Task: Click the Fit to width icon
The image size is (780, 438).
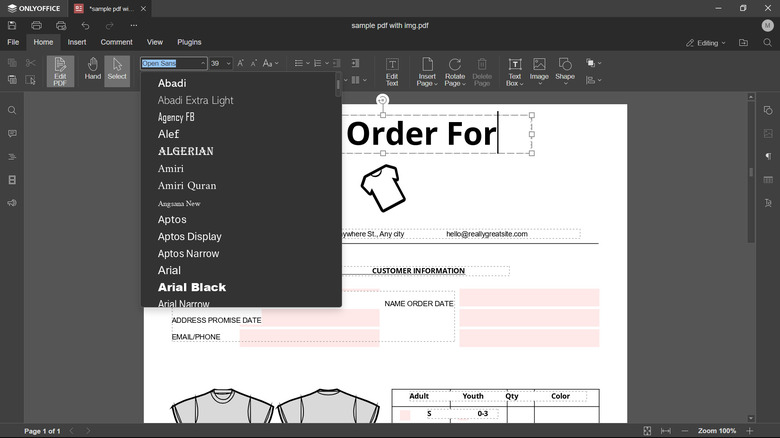Action: click(x=666, y=431)
